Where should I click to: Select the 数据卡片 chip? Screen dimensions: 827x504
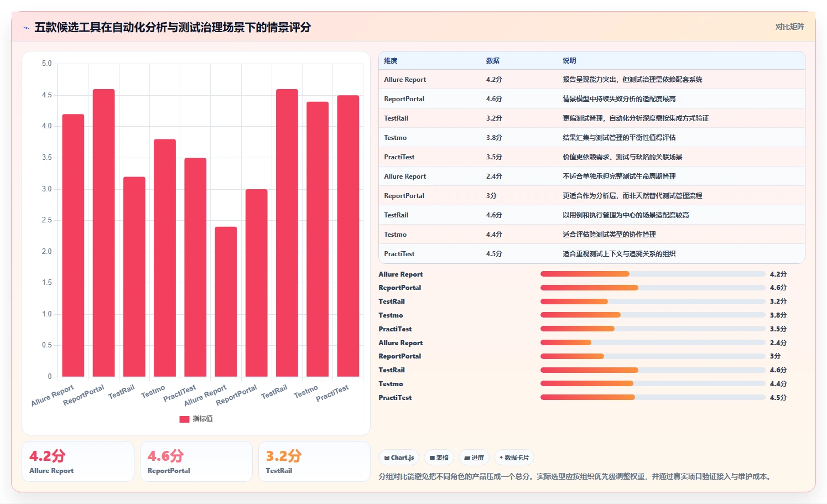tap(514, 458)
